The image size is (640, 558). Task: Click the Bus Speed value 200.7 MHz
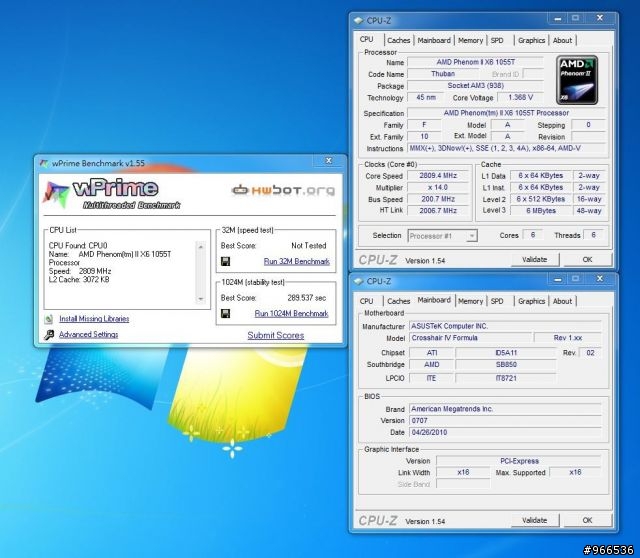[438, 199]
